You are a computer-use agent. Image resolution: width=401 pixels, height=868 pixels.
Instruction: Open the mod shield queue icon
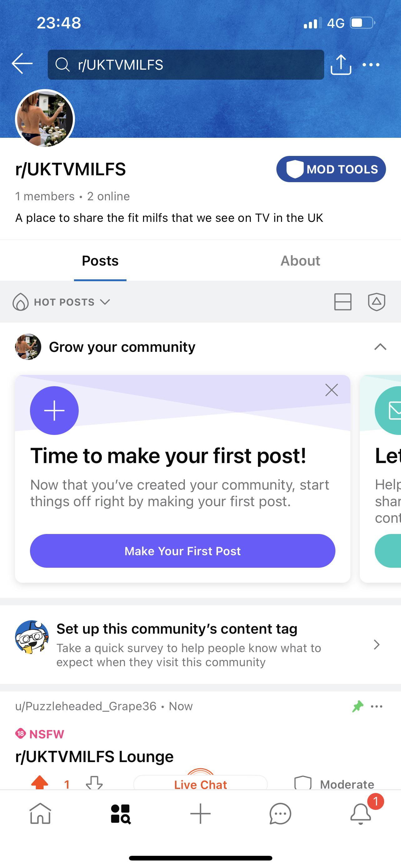pyautogui.click(x=376, y=302)
